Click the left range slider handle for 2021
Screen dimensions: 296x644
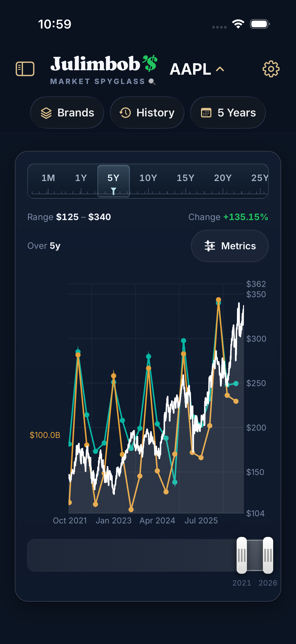coord(242,555)
